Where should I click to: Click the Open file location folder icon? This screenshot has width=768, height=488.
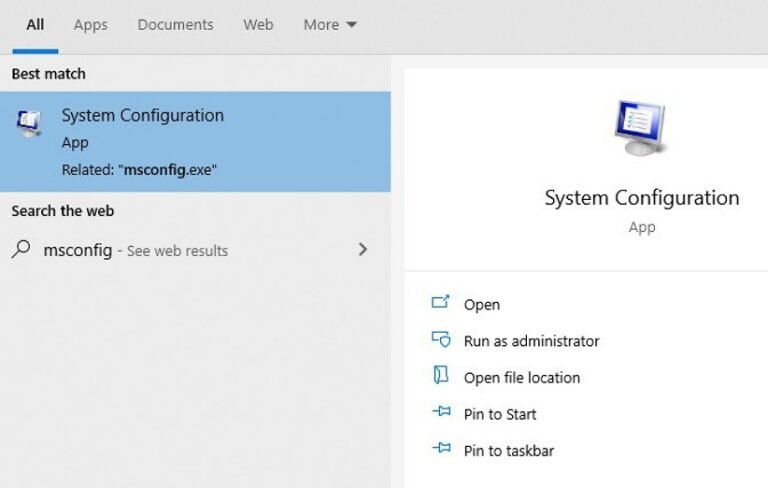[441, 376]
